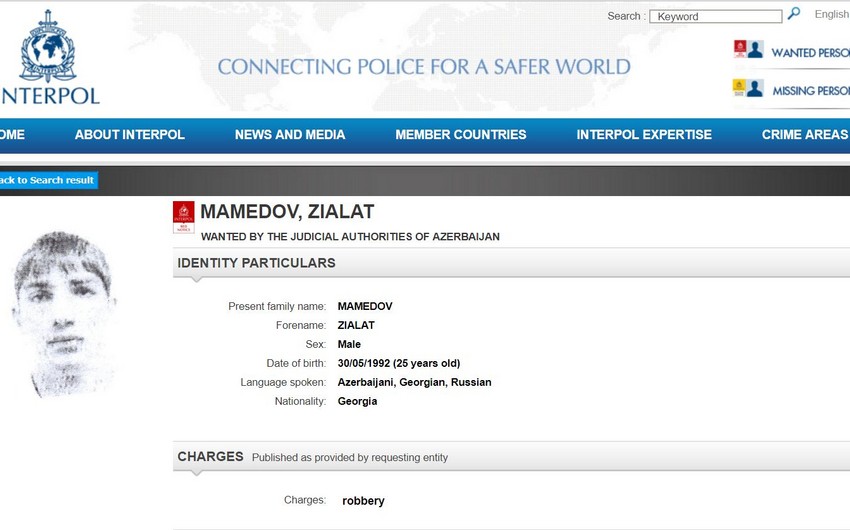Click Back to Search result button
Screen dimensions: 850x530
pos(48,180)
